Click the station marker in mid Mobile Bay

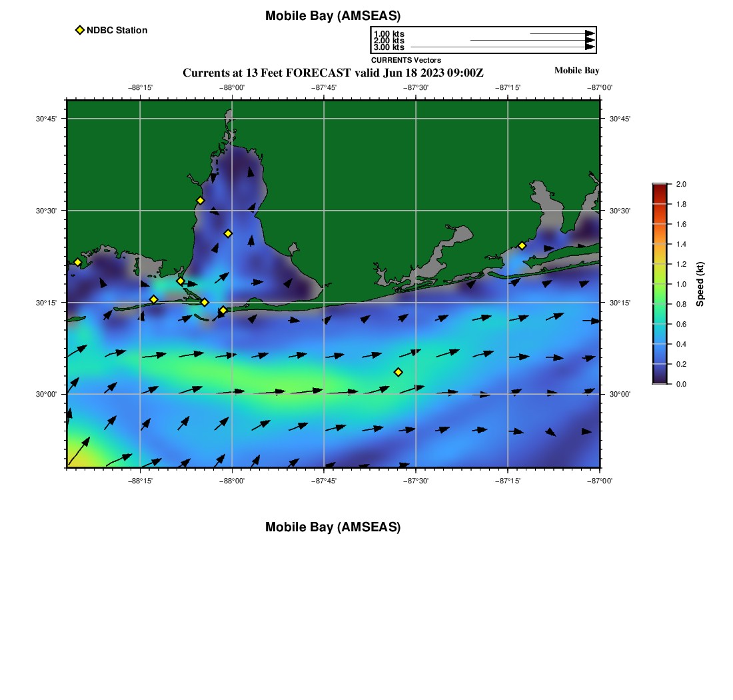click(228, 233)
